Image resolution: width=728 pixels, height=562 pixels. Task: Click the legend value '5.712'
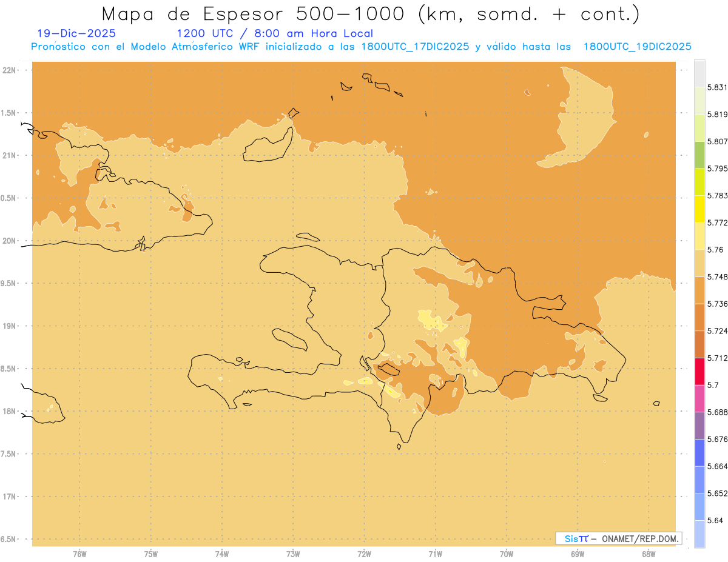(x=717, y=358)
